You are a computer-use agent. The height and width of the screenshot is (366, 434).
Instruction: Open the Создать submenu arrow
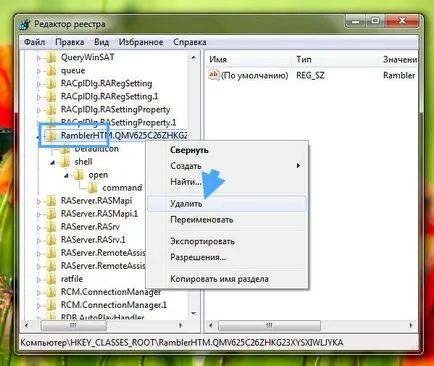pyautogui.click(x=298, y=166)
